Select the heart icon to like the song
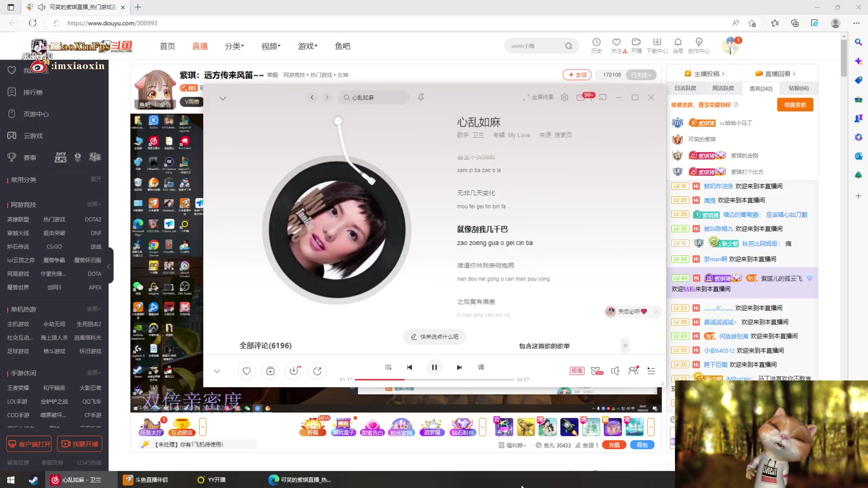Image resolution: width=868 pixels, height=488 pixels. point(246,371)
